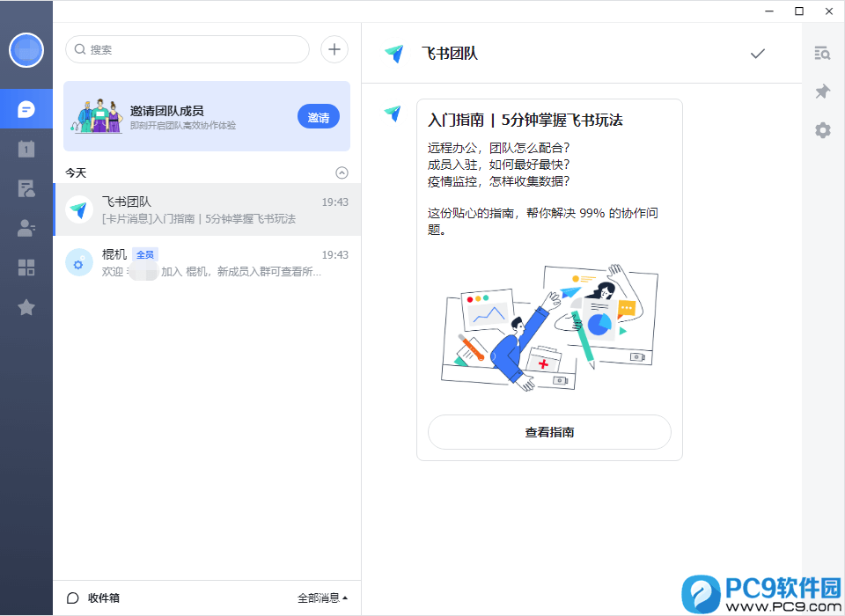The width and height of the screenshot is (845, 616).
Task: Open the Contacts icon in sidebar
Action: coord(26,228)
